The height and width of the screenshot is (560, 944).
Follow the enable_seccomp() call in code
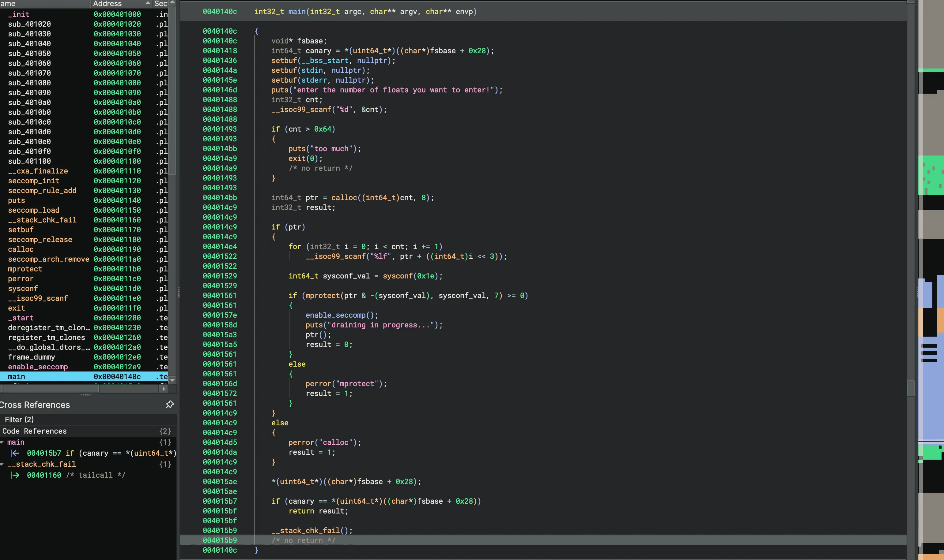click(x=335, y=315)
